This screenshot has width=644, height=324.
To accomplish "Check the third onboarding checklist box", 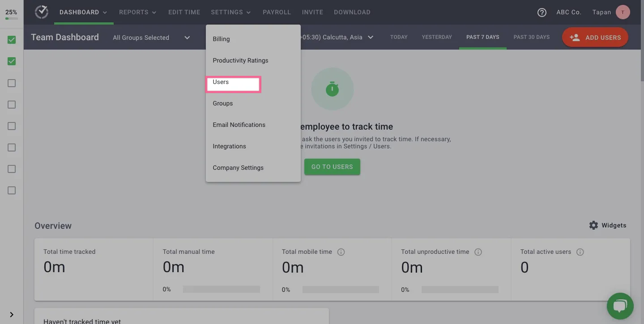I will click(12, 83).
